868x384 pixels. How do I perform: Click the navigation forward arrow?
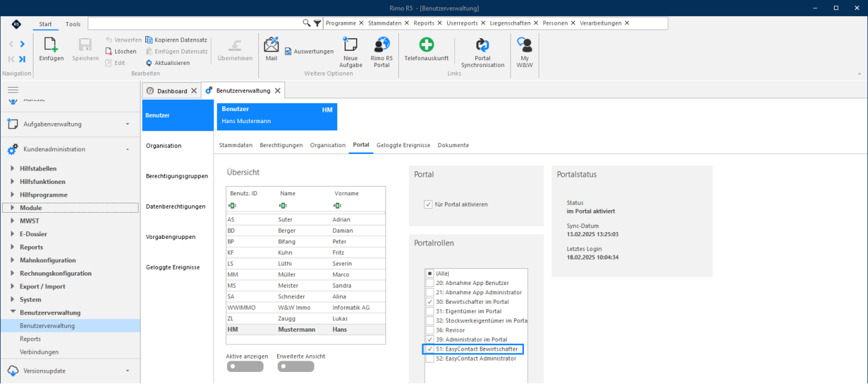pyautogui.click(x=22, y=43)
